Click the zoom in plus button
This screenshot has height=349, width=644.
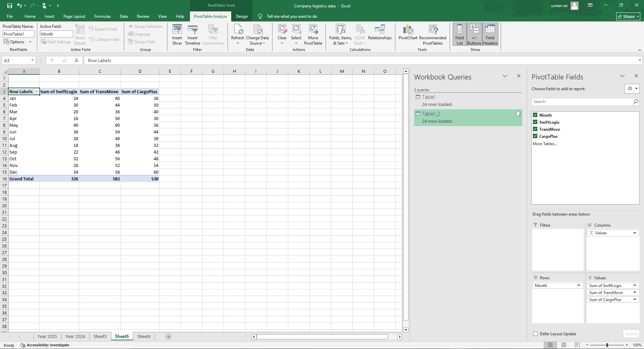(627, 345)
